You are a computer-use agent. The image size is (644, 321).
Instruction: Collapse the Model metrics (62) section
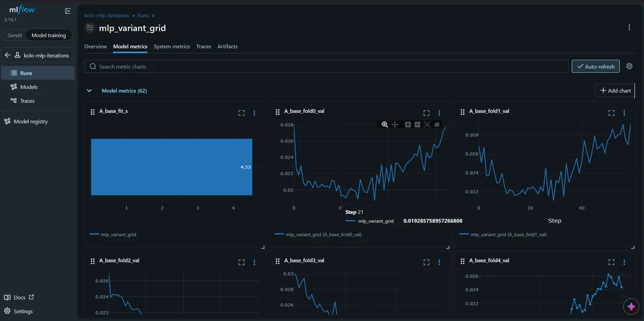coord(89,91)
